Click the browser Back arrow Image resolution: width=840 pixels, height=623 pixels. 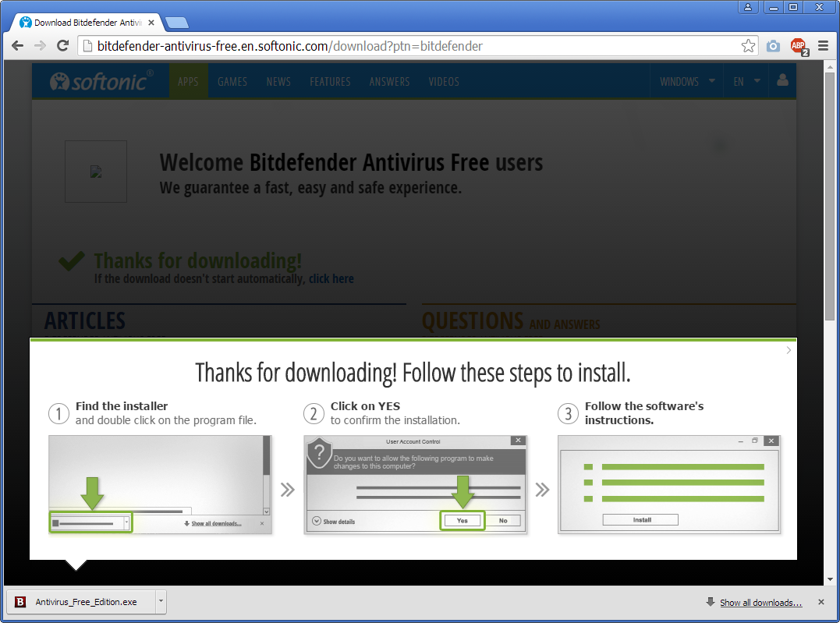click(18, 46)
